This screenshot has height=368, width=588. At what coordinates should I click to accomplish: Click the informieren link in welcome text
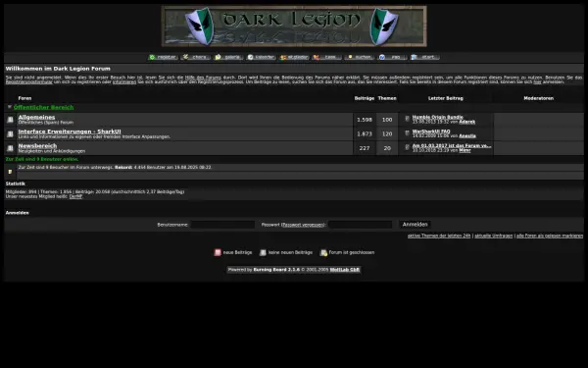click(x=124, y=81)
